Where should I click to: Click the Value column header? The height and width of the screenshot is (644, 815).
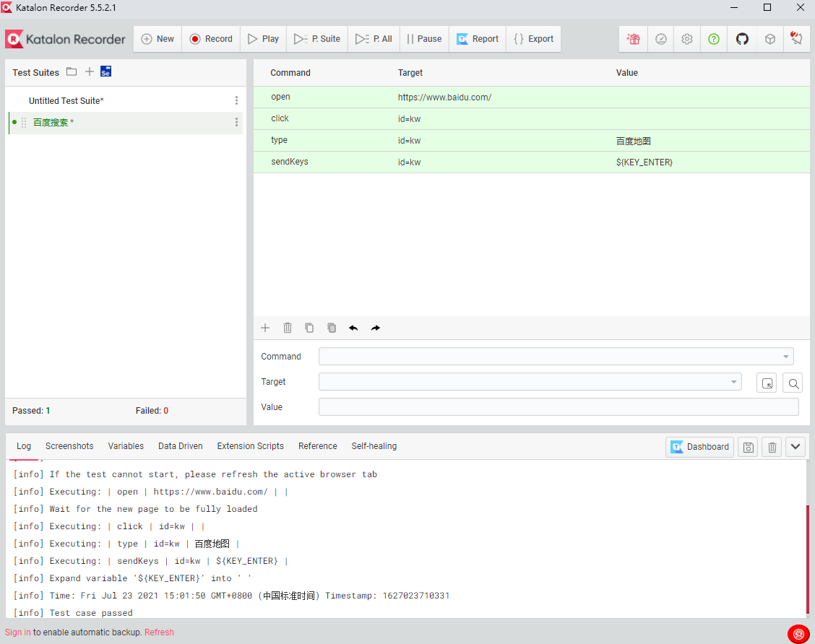coord(627,73)
